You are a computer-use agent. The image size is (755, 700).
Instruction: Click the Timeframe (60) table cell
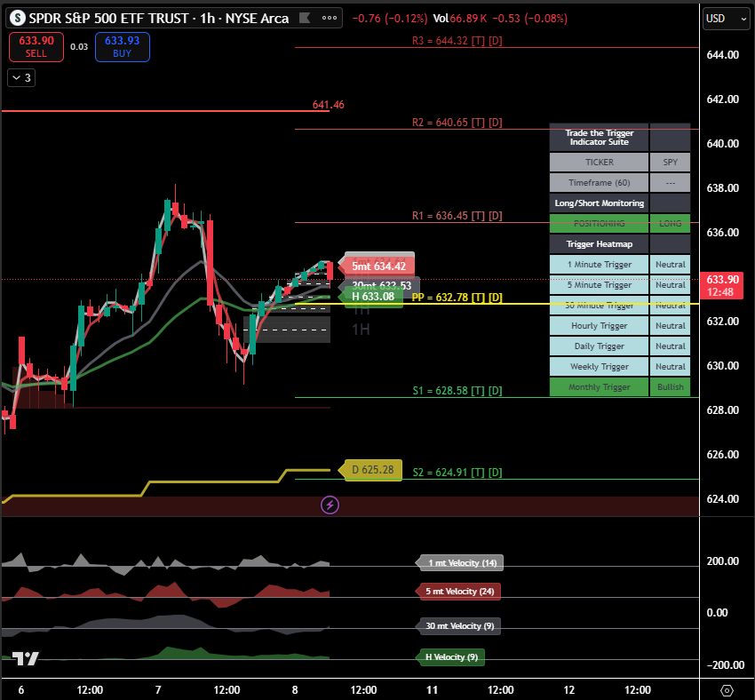(x=599, y=182)
